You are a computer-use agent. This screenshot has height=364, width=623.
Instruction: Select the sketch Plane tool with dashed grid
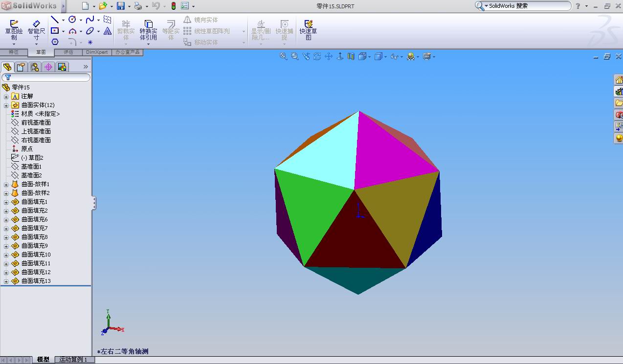[108, 20]
